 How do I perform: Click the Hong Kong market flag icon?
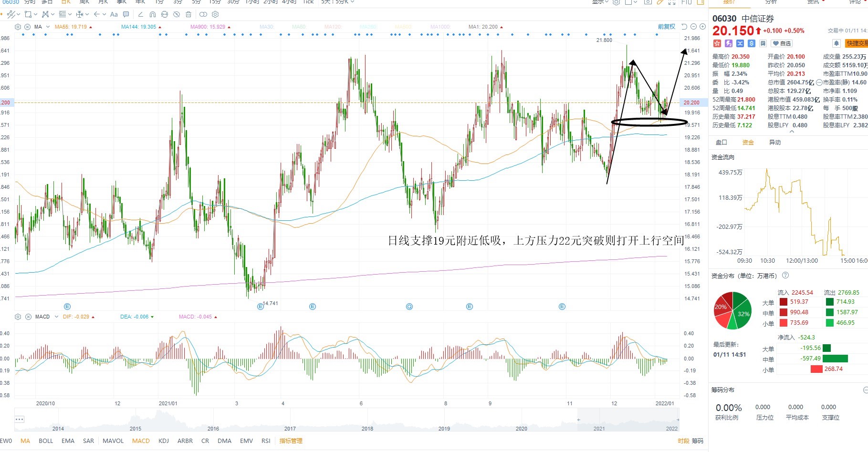coord(717,43)
